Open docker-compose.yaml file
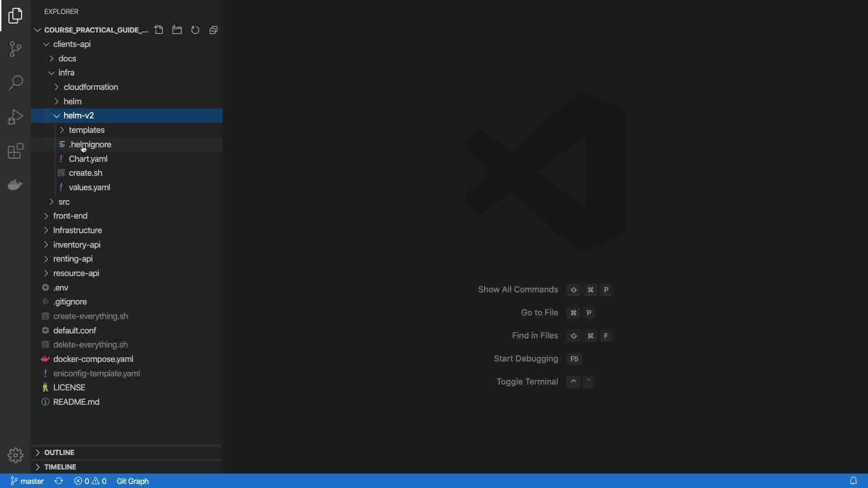868x488 pixels. 93,359
